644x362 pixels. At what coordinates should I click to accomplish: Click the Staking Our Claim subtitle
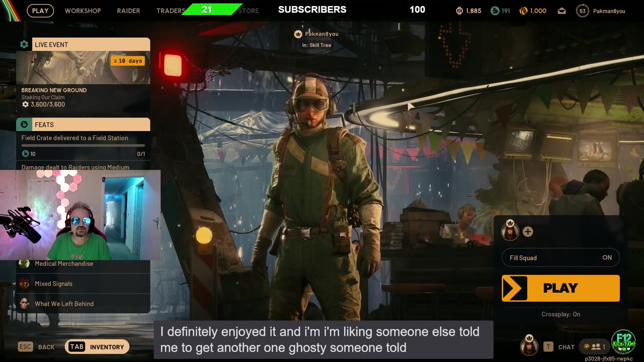(x=42, y=98)
